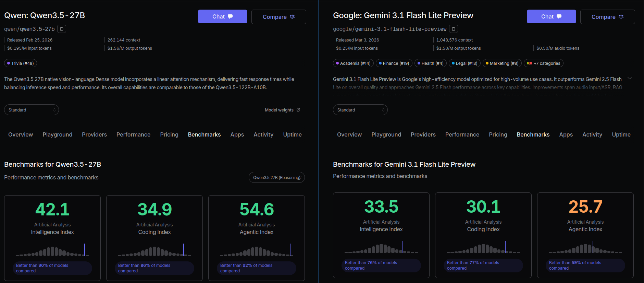Click Compare on the Gemini page
The height and width of the screenshot is (283, 644).
click(608, 17)
